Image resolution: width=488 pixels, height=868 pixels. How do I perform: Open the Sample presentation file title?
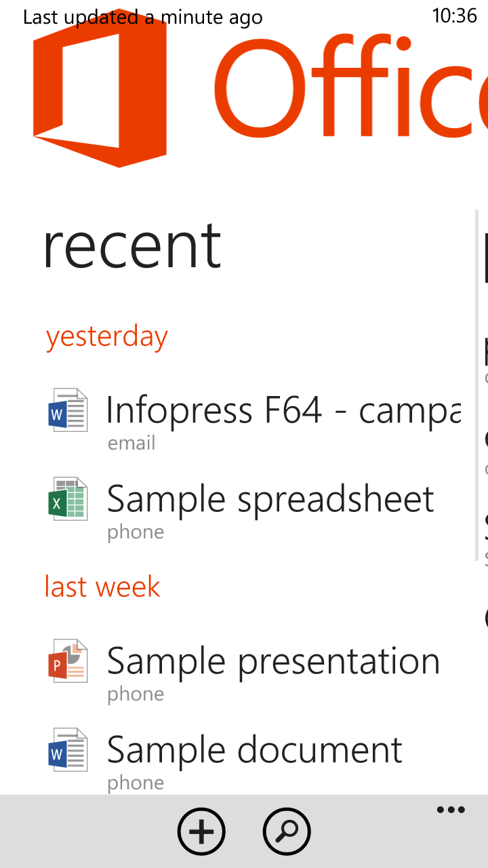pos(273,662)
